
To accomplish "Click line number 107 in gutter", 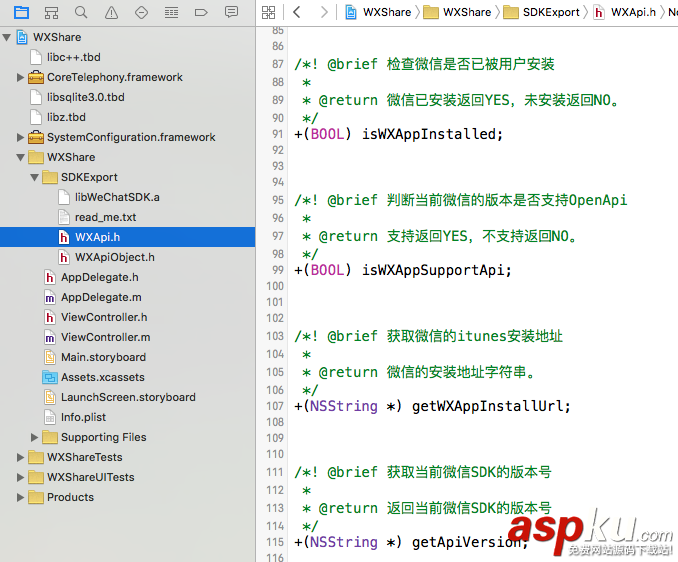I will click(x=275, y=406).
